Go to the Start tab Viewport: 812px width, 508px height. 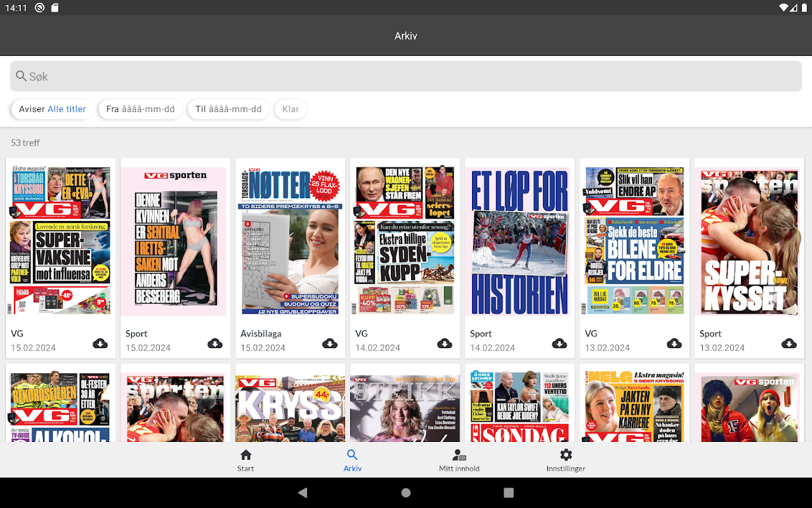click(x=246, y=460)
